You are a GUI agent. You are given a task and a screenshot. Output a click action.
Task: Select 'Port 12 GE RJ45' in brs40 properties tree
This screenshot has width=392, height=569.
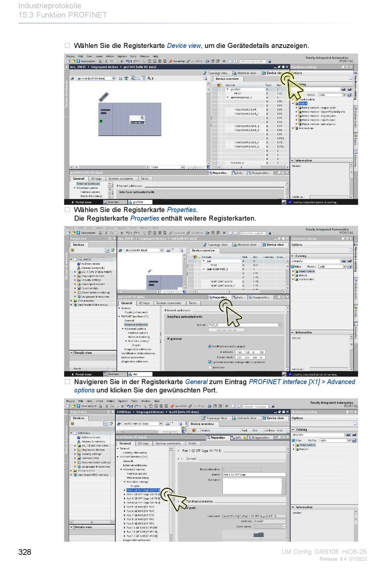[x=142, y=536]
